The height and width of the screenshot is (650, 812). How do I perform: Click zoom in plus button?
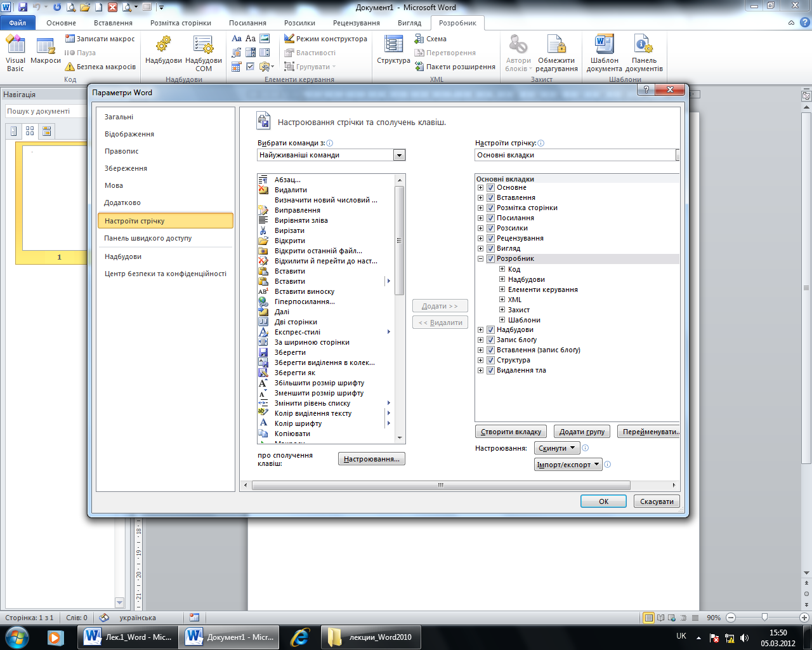804,617
